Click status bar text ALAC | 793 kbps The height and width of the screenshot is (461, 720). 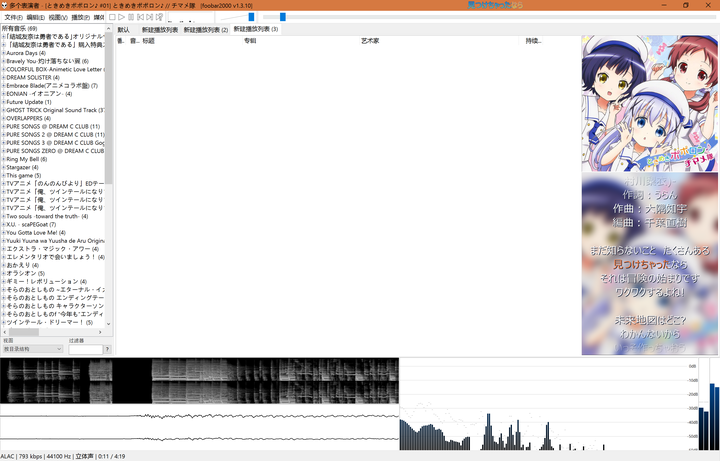tap(21, 456)
